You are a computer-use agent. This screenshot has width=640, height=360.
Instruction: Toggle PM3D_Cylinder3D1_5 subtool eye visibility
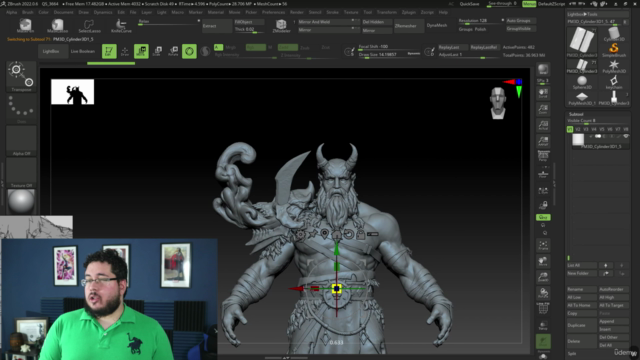point(626,136)
